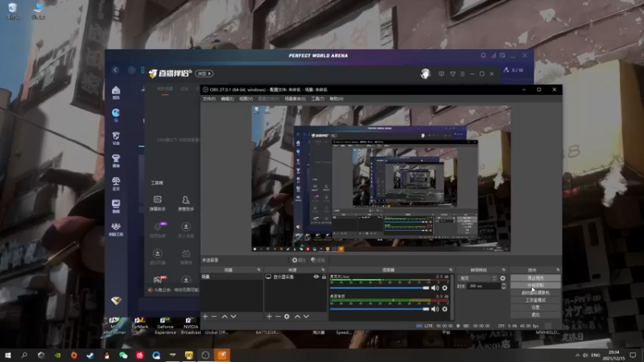The image size is (644, 362).
Task: Open the 文件(F) menu in OBS
Action: coord(209,99)
